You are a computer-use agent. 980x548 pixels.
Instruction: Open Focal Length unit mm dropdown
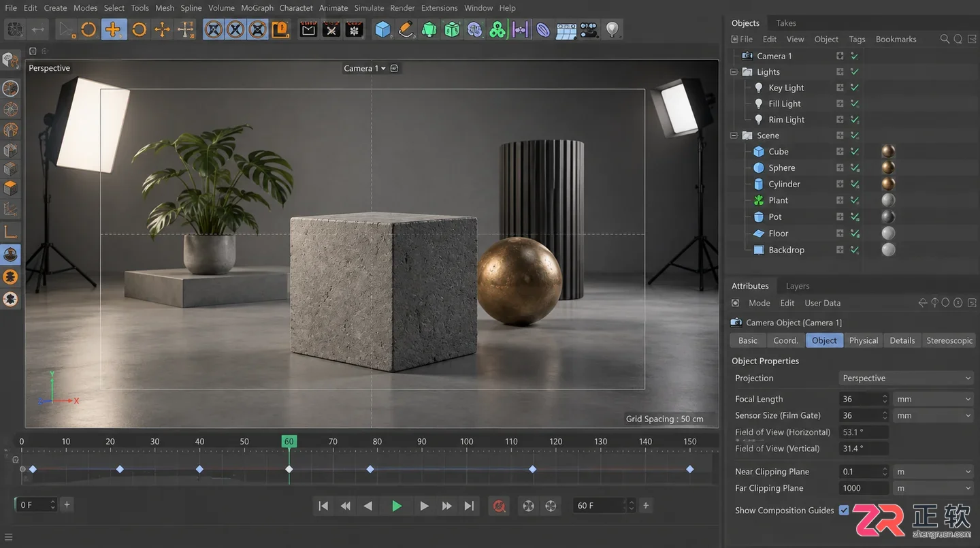tap(933, 399)
